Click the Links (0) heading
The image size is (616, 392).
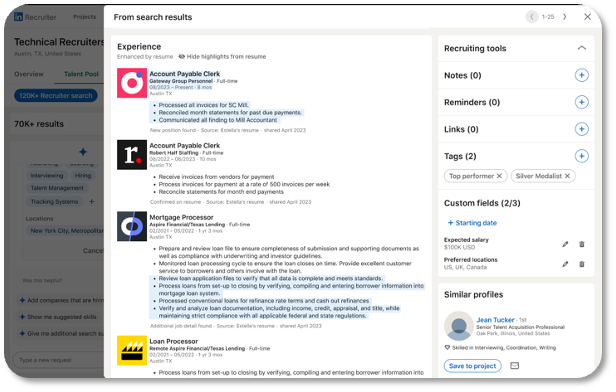461,129
